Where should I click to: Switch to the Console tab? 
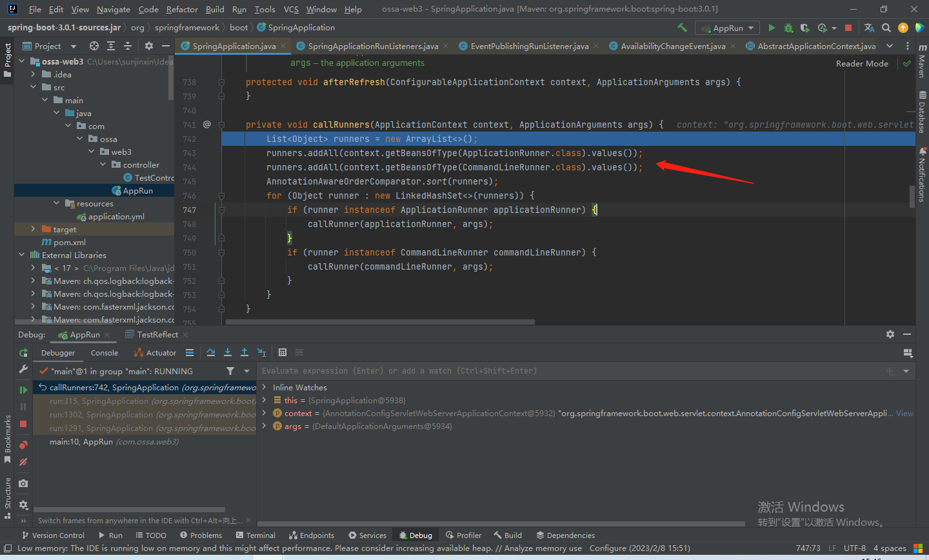[x=105, y=353]
